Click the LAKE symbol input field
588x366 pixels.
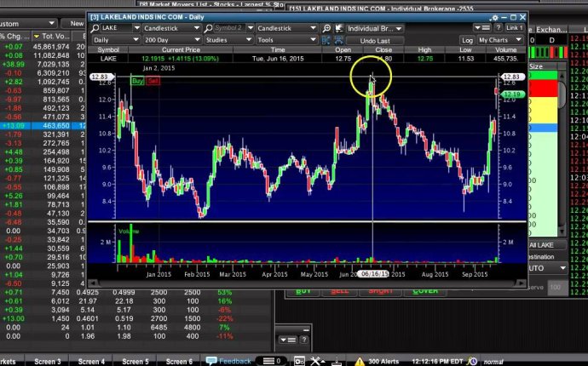116,28
